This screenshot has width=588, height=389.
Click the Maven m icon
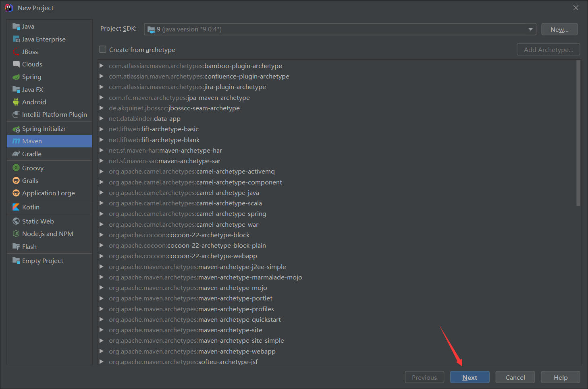coord(16,141)
